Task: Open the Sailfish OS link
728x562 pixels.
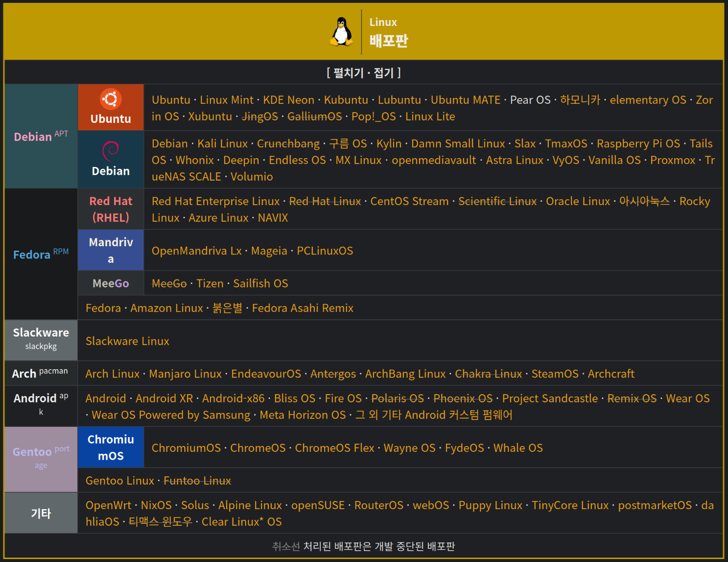Action: (260, 283)
